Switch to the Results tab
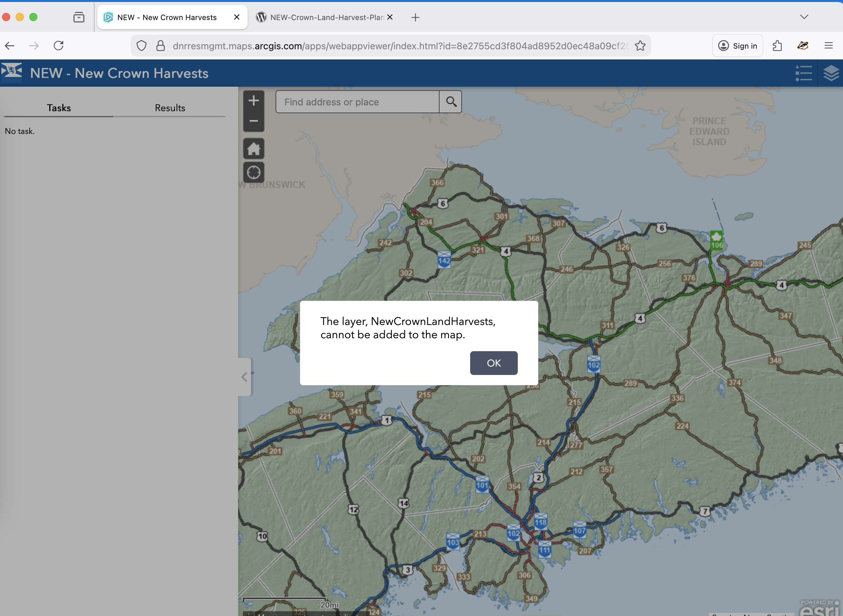Viewport: 843px width, 616px height. pyautogui.click(x=170, y=108)
